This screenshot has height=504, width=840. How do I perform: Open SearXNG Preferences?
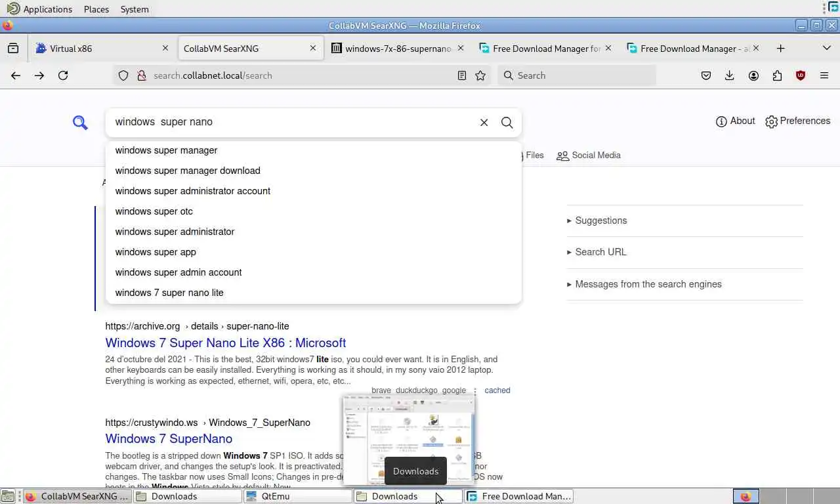pyautogui.click(x=797, y=121)
